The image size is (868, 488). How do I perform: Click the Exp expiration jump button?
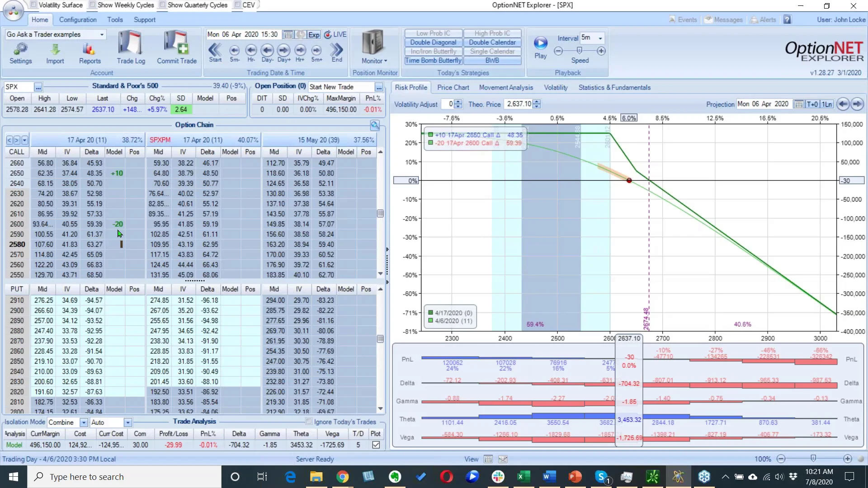(x=314, y=35)
